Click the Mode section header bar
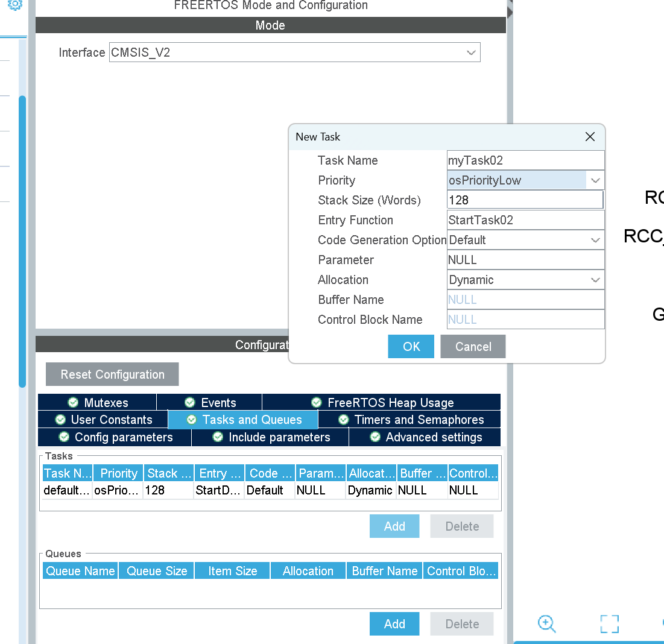This screenshot has width=664, height=644. (271, 25)
